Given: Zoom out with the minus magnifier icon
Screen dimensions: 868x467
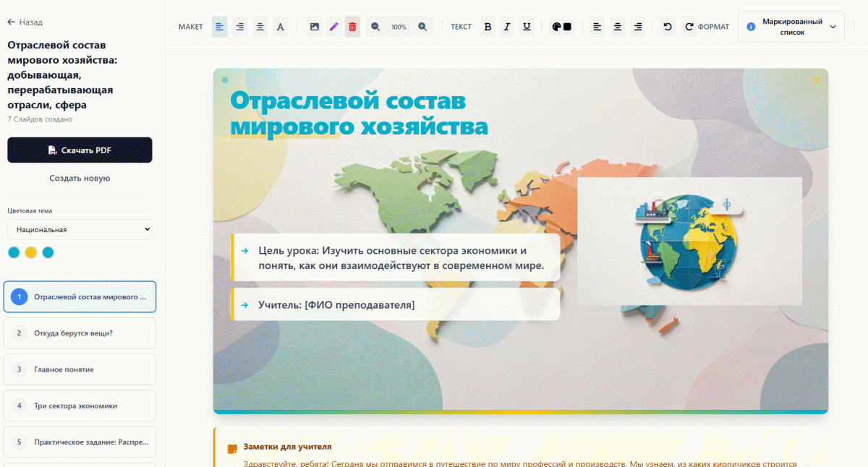Looking at the screenshot, I should [375, 27].
